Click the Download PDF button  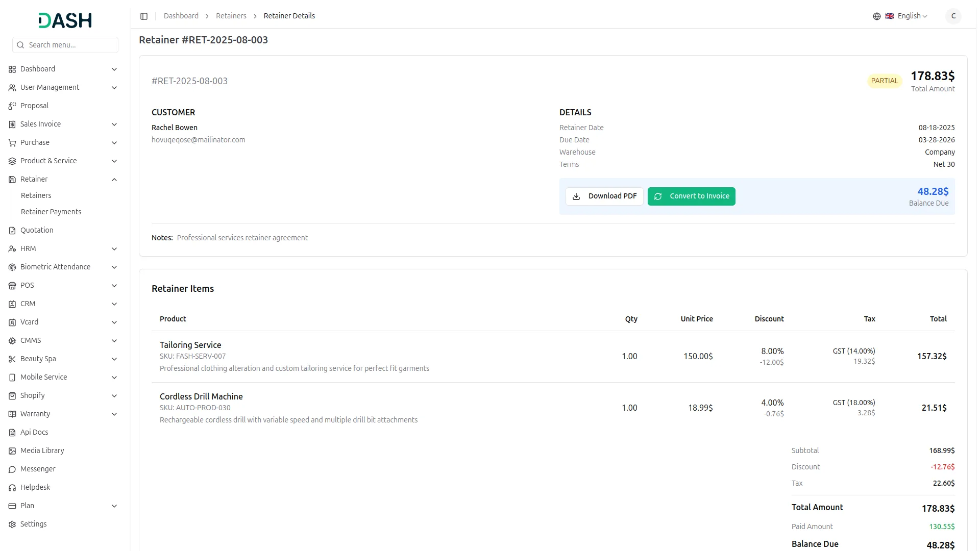coord(604,196)
